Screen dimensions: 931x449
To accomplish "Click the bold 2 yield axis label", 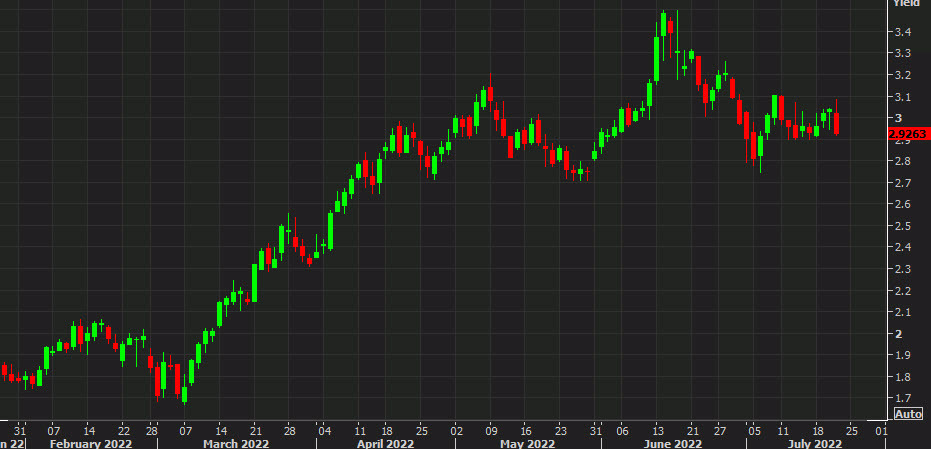I will click(898, 334).
